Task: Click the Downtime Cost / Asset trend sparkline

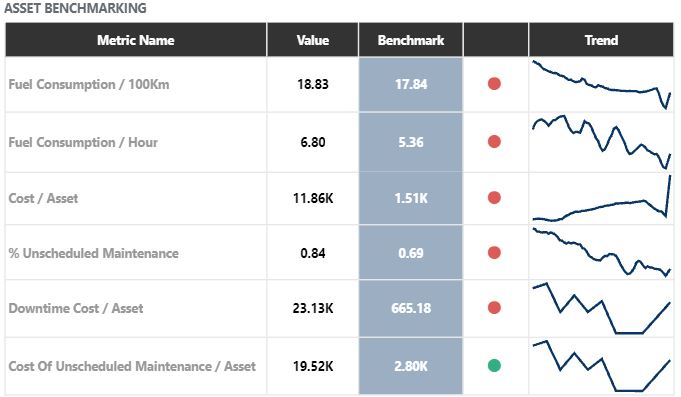Action: click(x=602, y=308)
